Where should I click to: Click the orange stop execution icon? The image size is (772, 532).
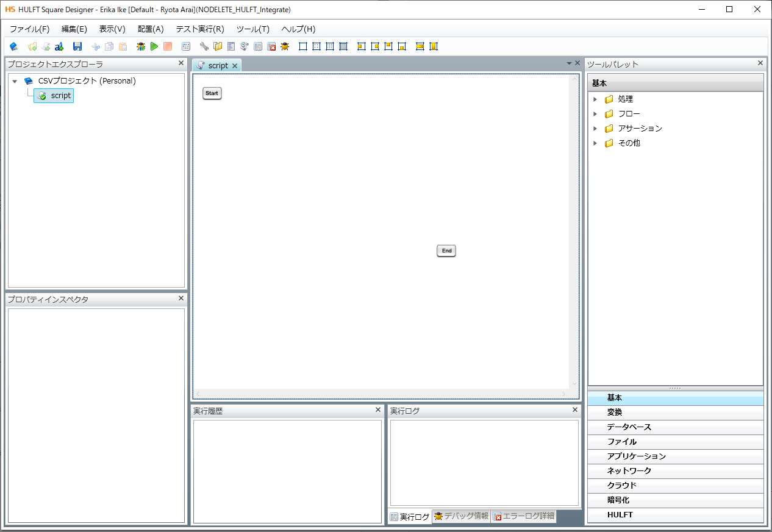[x=168, y=46]
